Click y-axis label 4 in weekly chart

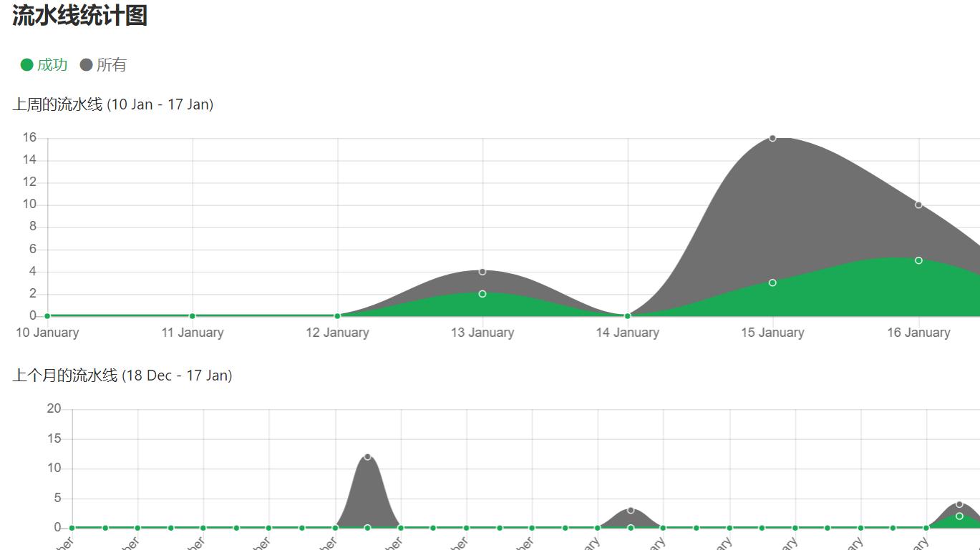(33, 271)
